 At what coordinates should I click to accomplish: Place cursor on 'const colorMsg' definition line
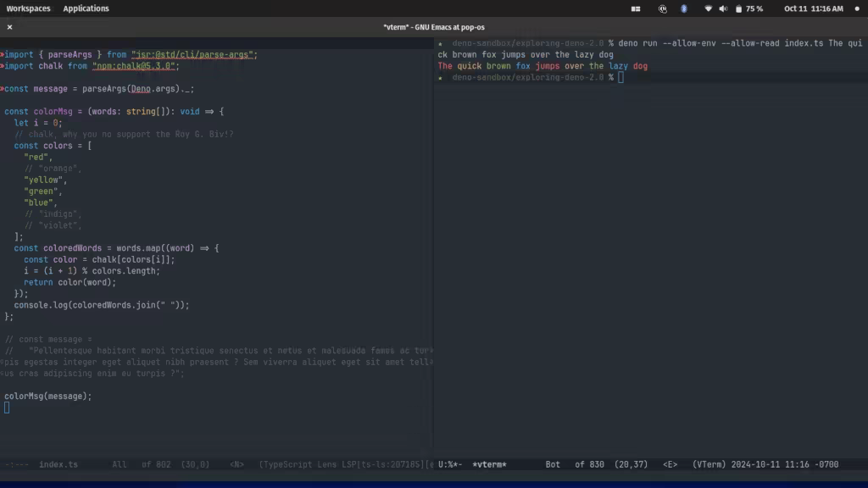coord(114,111)
